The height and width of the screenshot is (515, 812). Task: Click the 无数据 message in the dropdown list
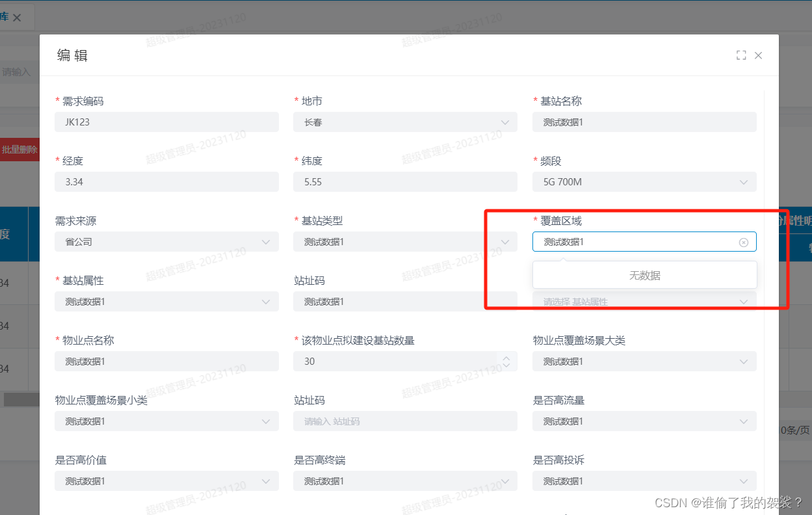point(645,276)
